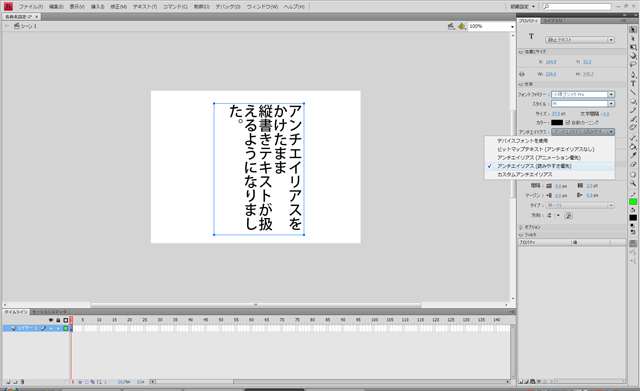Collapse the Filters section
Image resolution: width=640 pixels, height=391 pixels.
tap(521, 235)
